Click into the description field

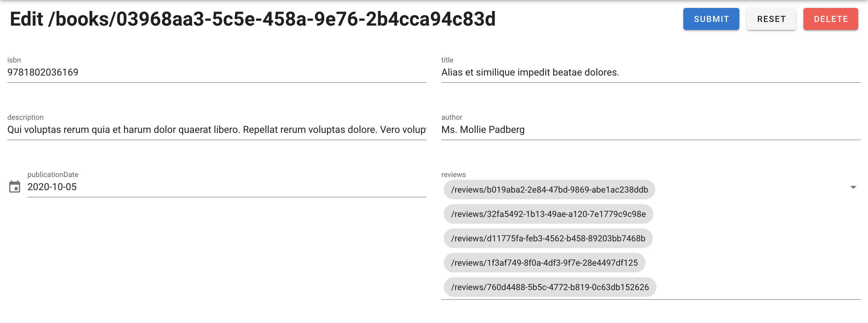click(x=217, y=129)
